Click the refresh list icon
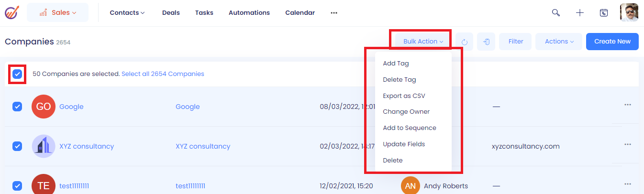This screenshot has height=194, width=644. coord(464,42)
